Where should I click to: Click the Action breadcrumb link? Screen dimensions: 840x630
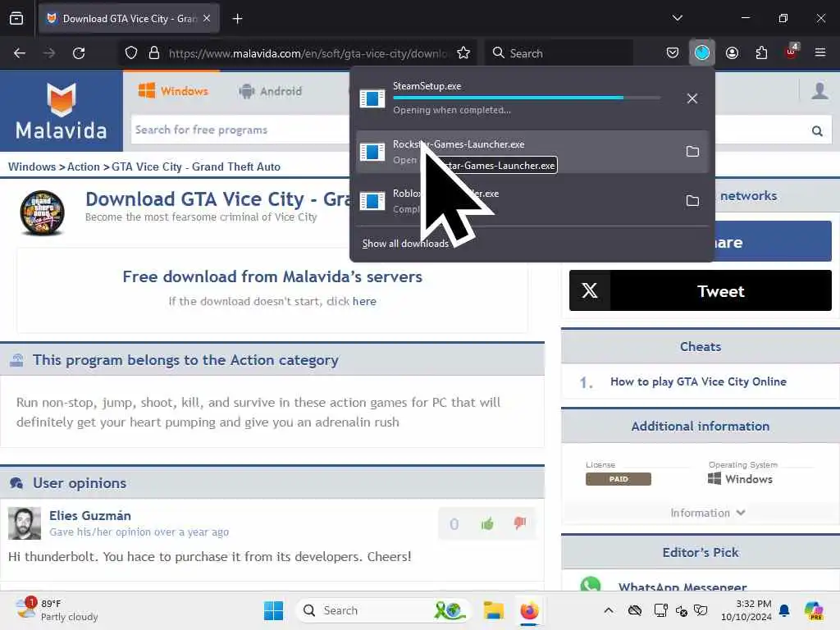pyautogui.click(x=84, y=167)
